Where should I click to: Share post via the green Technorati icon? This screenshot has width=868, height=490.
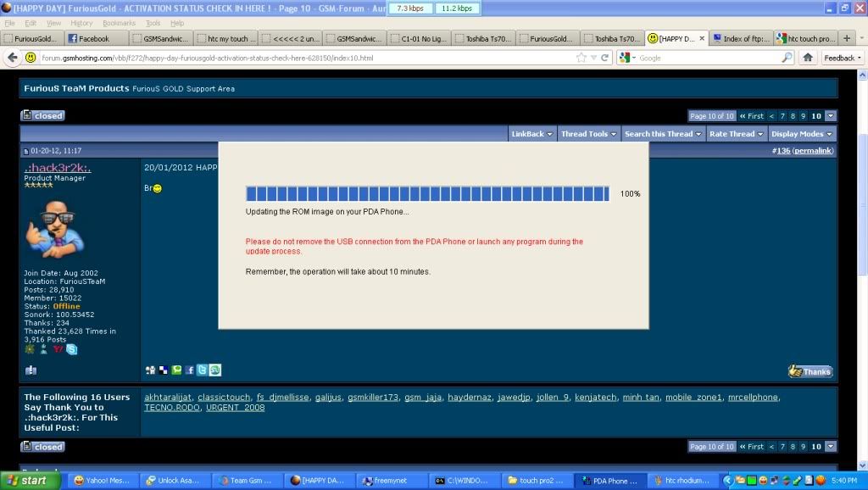click(176, 370)
